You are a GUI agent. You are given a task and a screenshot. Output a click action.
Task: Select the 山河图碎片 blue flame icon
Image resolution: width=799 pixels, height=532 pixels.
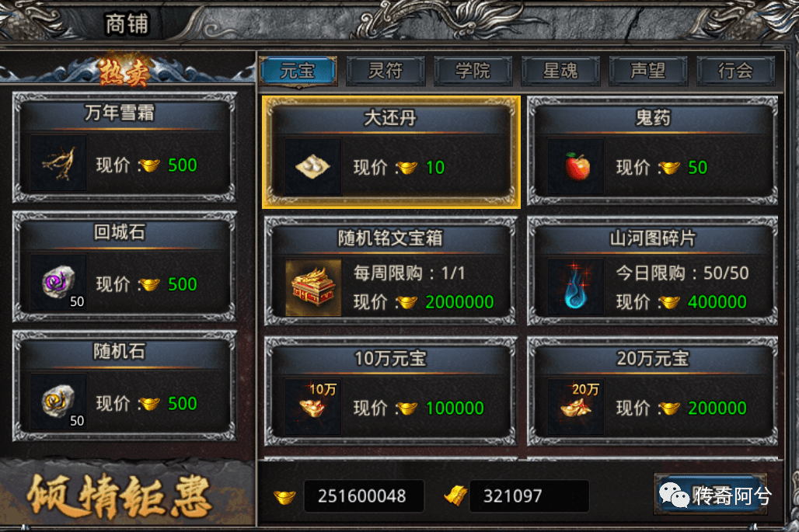(576, 287)
